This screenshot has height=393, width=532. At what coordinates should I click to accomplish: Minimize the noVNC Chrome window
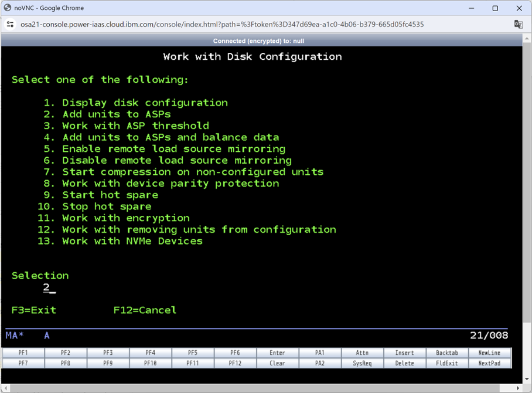pyautogui.click(x=471, y=8)
